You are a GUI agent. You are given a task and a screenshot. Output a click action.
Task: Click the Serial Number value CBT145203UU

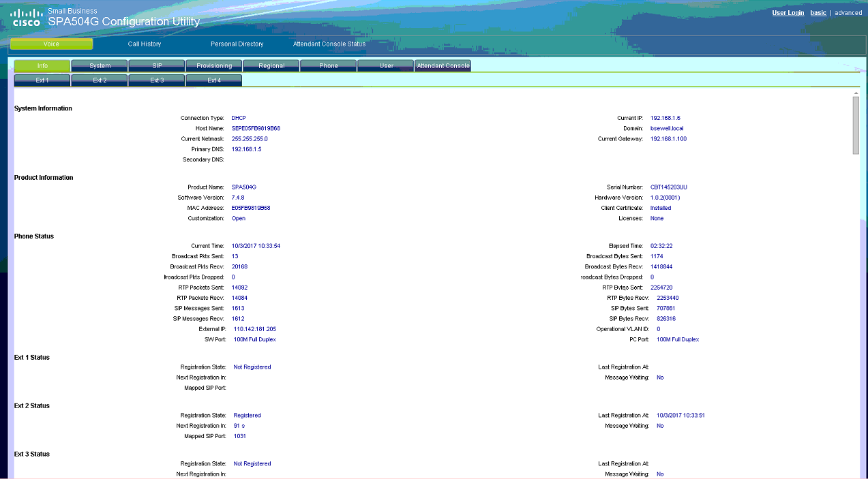point(668,187)
